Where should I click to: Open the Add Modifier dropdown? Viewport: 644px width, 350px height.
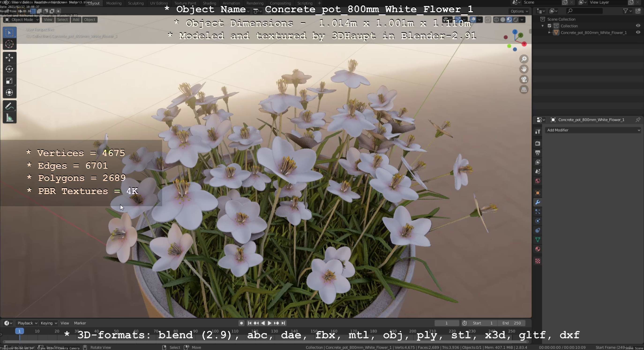tap(593, 130)
